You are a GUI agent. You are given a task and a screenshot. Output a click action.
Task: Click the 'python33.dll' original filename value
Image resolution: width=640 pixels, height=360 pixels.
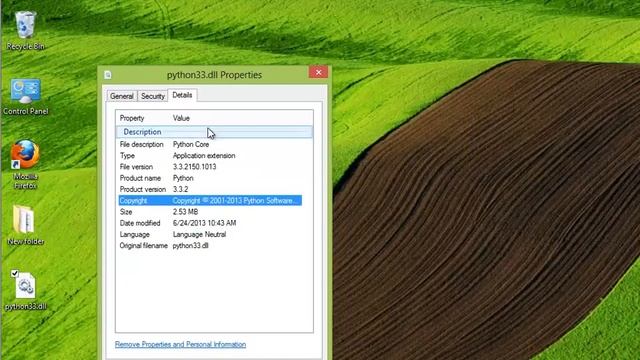[x=190, y=246]
